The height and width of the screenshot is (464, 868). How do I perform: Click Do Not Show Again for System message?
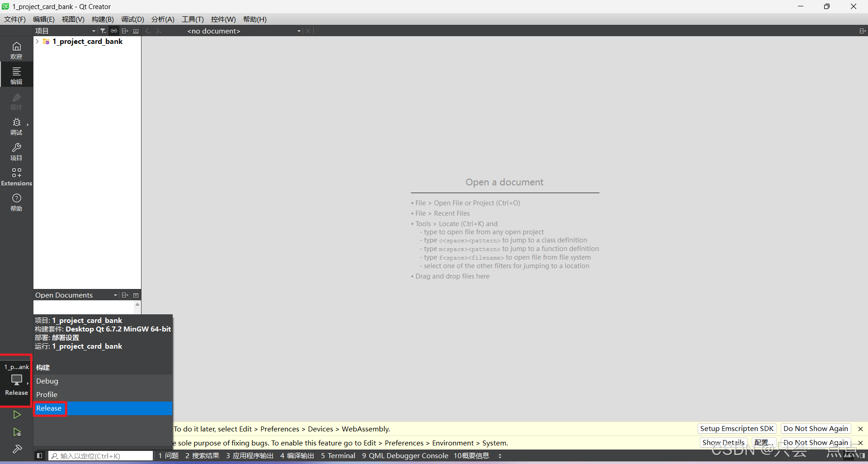coord(816,443)
